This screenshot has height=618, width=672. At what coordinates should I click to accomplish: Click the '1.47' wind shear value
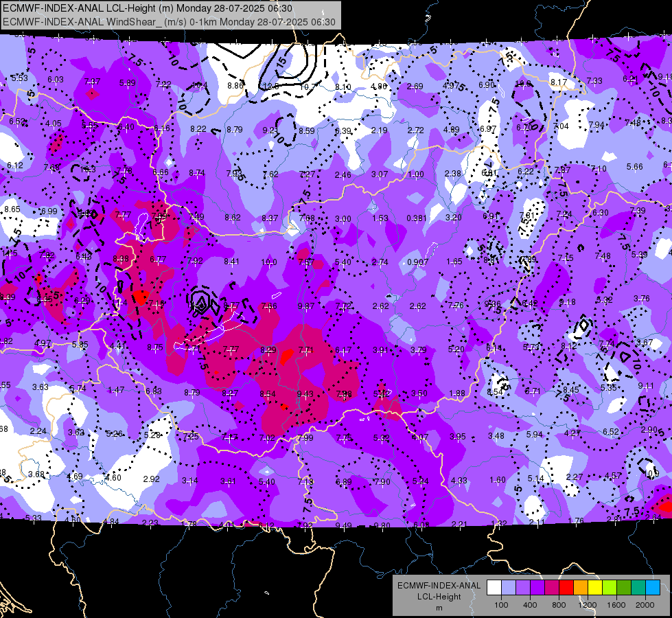coord(116,390)
